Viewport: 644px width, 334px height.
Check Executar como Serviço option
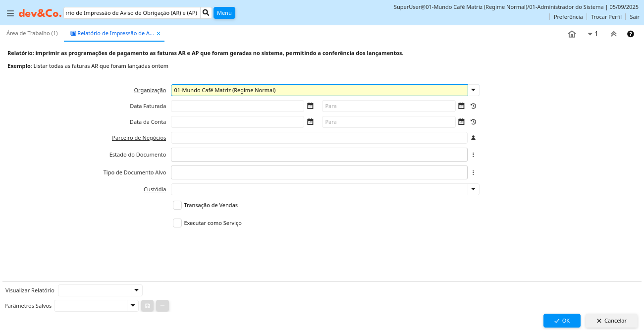click(x=177, y=223)
